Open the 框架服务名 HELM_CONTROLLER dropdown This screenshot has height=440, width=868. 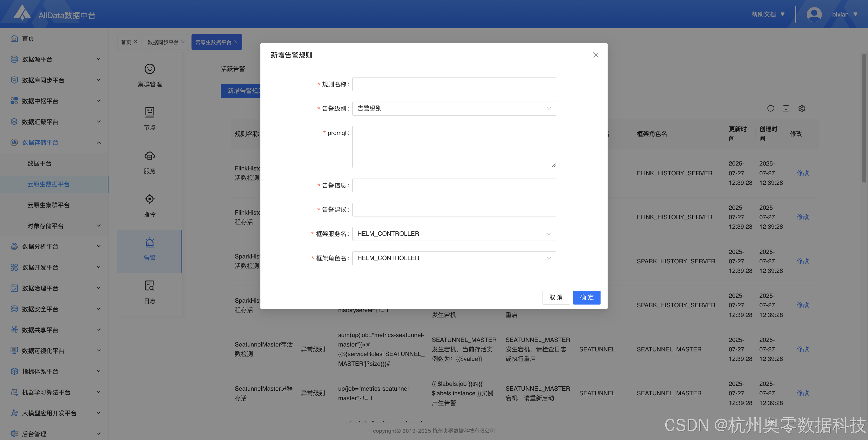454,234
